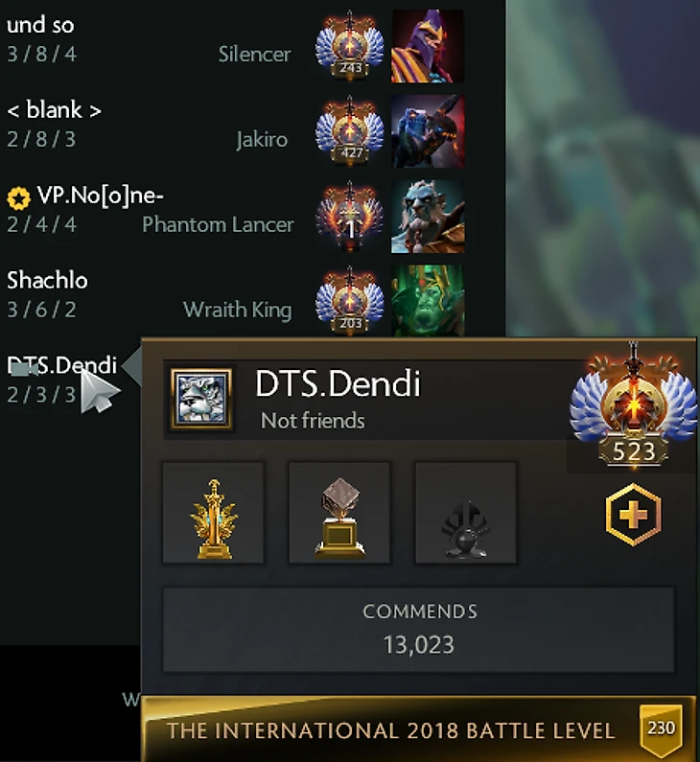This screenshot has height=762, width=700.
Task: Open DTS.Dendi's profile avatar
Action: [201, 400]
